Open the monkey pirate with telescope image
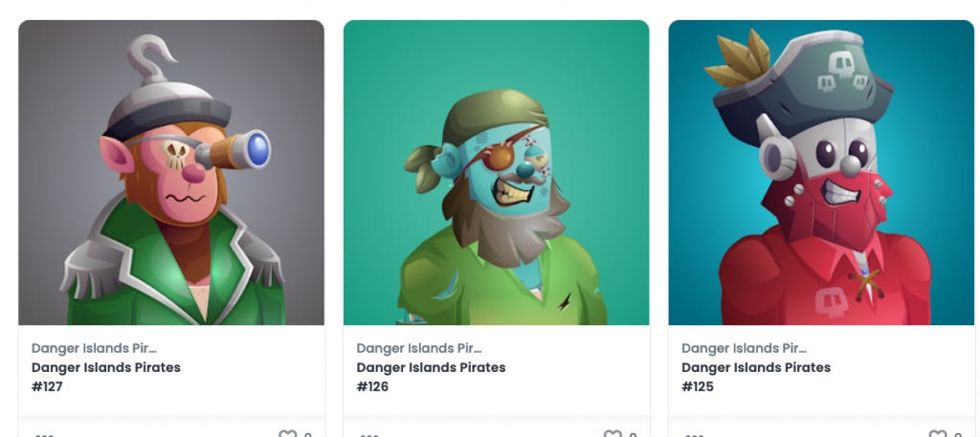Image resolution: width=980 pixels, height=437 pixels. [171, 172]
